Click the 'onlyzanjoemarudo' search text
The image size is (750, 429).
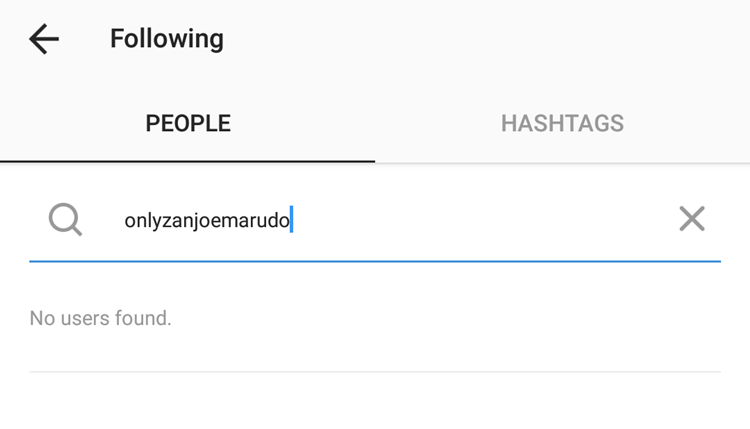(x=207, y=220)
